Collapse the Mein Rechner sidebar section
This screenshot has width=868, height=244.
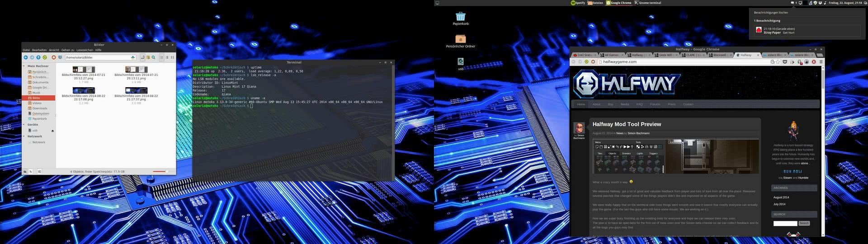(24, 66)
